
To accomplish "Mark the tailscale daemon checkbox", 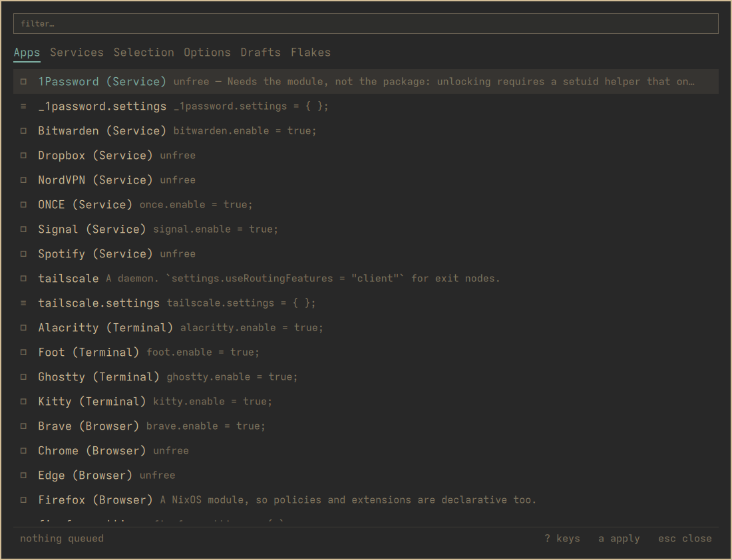I will 23,279.
